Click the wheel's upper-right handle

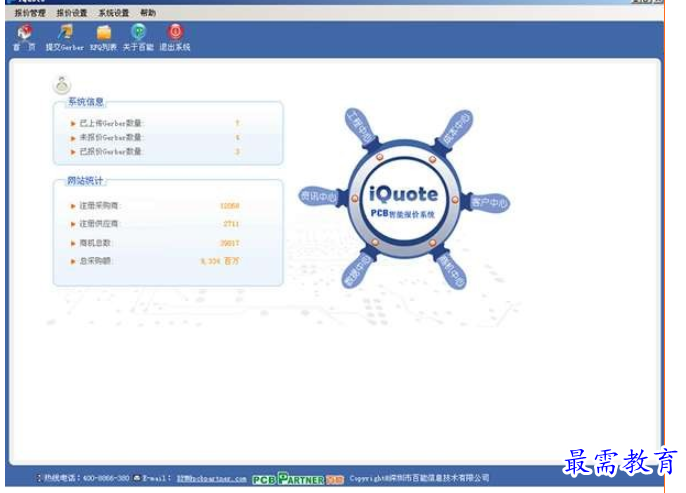click(455, 129)
